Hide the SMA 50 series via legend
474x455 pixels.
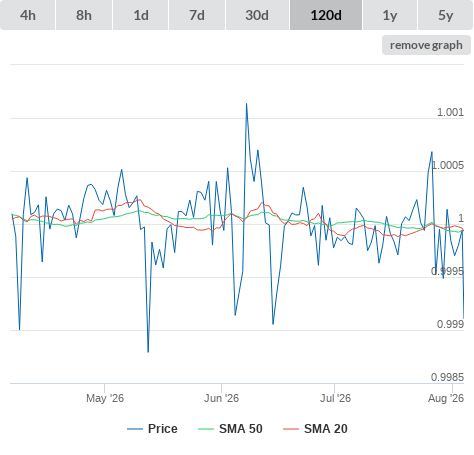point(230,429)
